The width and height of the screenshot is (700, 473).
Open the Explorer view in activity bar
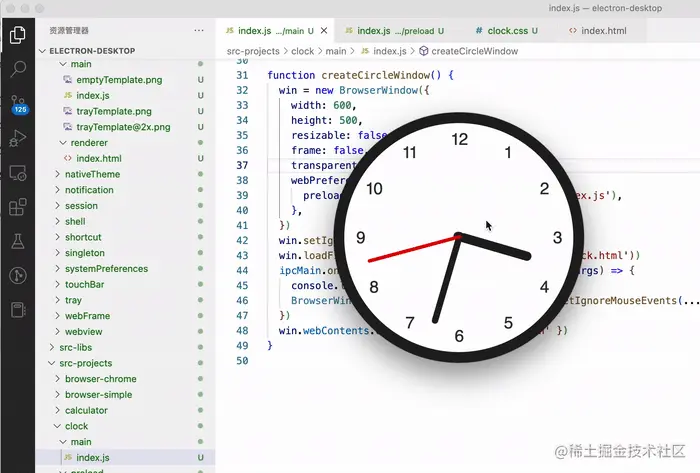point(17,35)
